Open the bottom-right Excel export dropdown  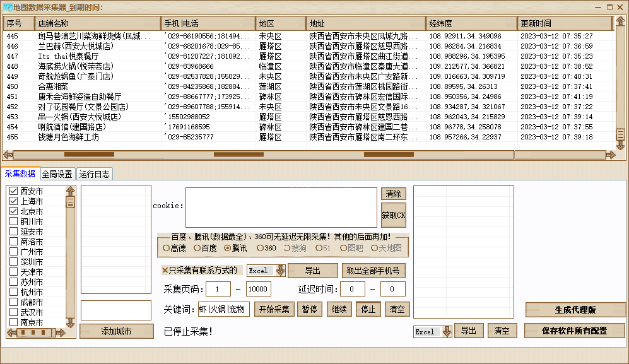[447, 331]
